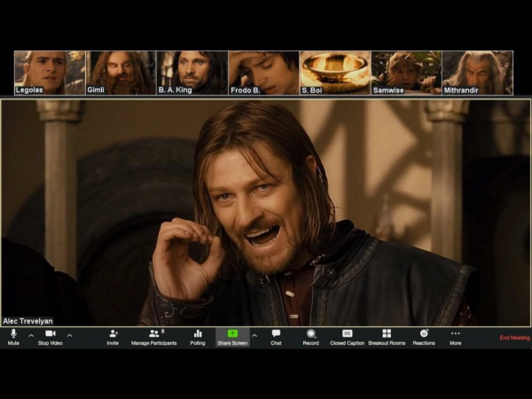Viewport: 532px width, 399px height.
Task: Open the More options menu
Action: (455, 336)
